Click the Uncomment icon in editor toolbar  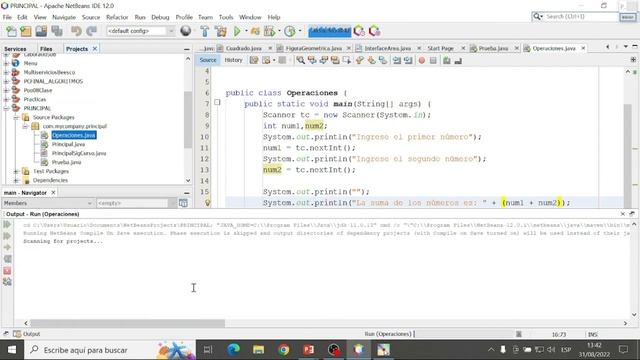458,60
